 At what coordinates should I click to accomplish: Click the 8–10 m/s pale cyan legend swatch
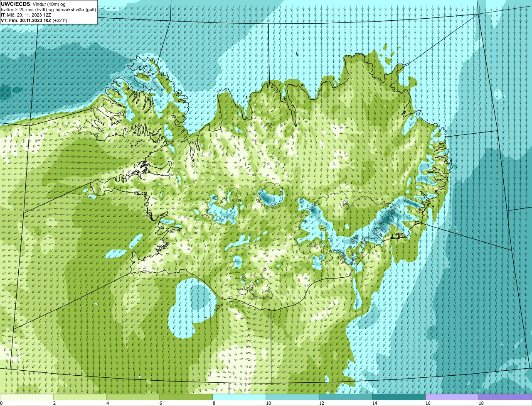click(239, 397)
